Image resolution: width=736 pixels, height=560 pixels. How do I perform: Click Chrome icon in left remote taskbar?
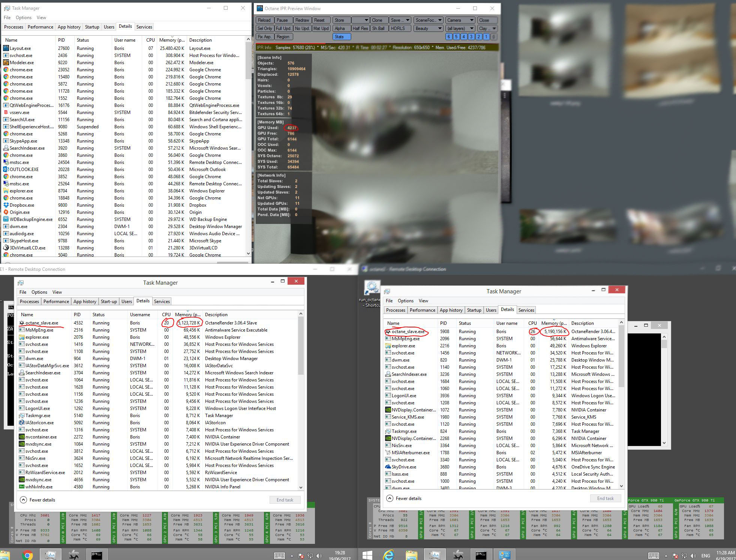pyautogui.click(x=27, y=555)
